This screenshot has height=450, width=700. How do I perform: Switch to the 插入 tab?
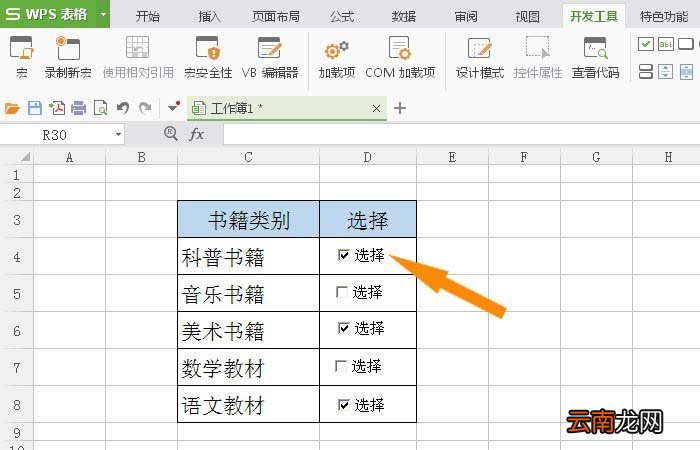[209, 17]
